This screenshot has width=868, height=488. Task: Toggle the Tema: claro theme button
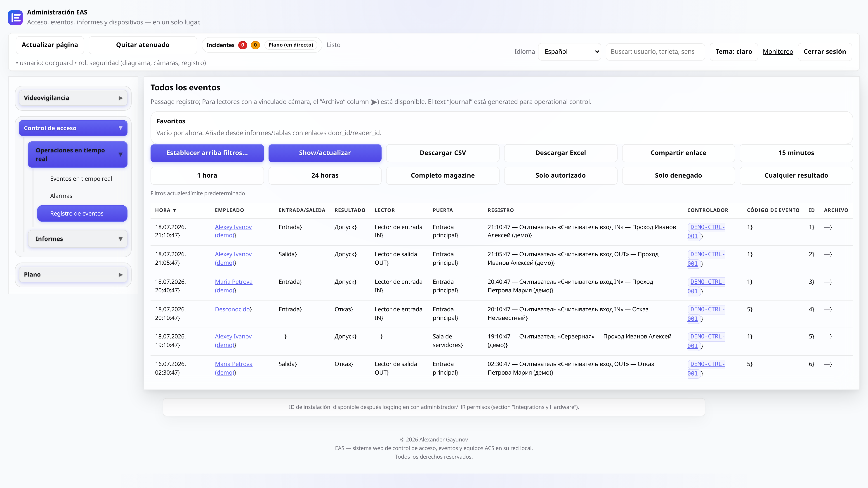734,52
